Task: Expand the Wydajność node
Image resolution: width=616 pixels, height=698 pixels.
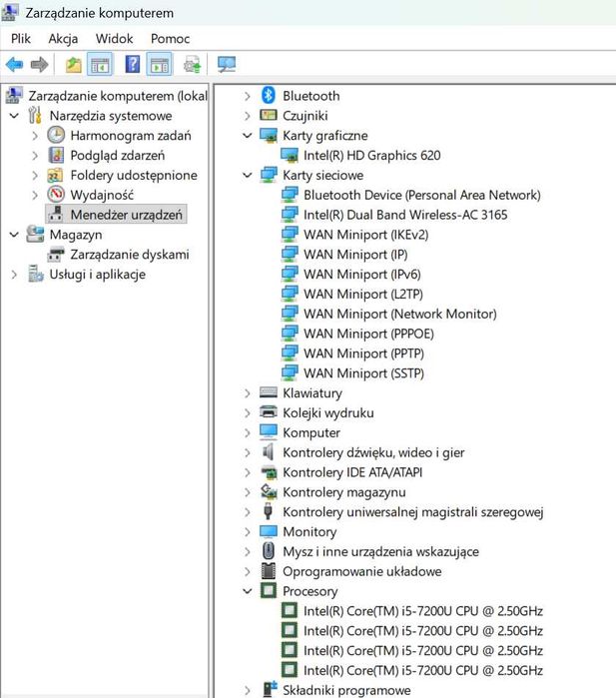Action: 35,195
